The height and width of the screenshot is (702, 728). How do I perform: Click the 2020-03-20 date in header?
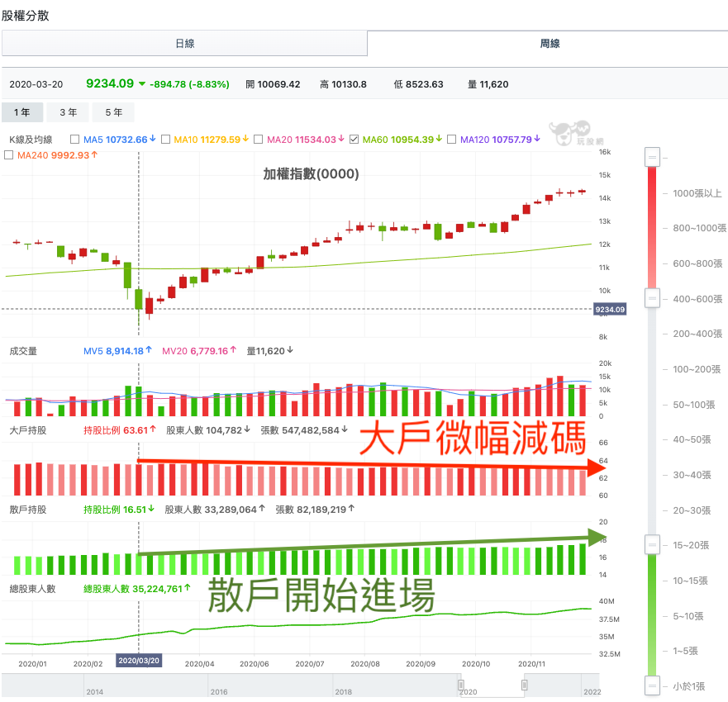(x=36, y=84)
